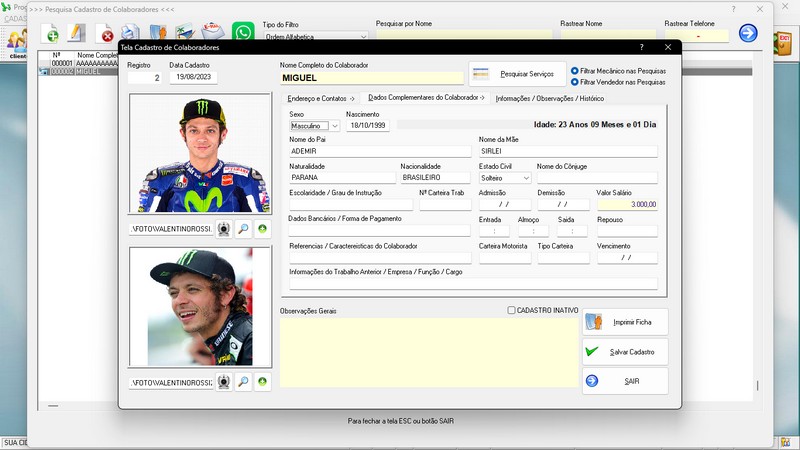The image size is (800, 450).
Task: Click the Valor Salário input field
Action: 627,204
